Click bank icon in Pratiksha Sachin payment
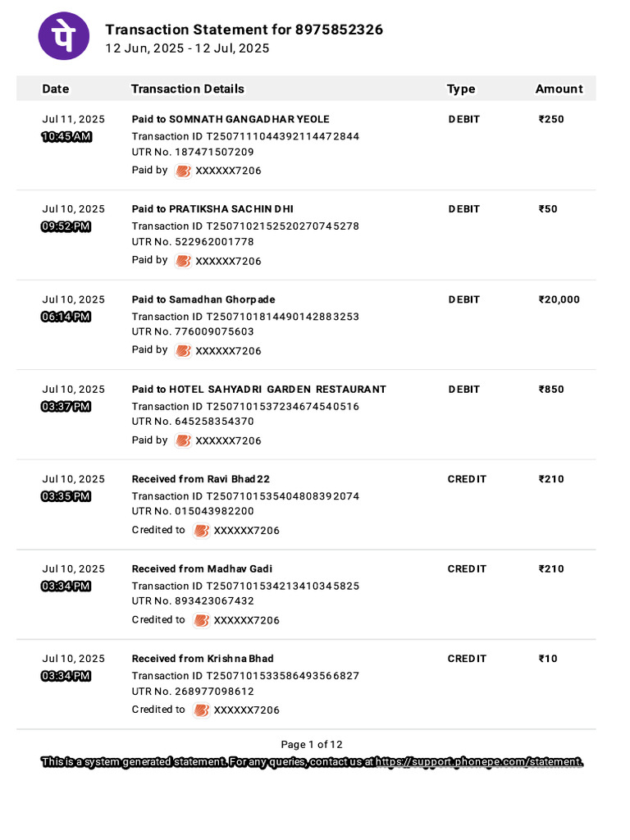The width and height of the screenshot is (630, 840). click(183, 261)
